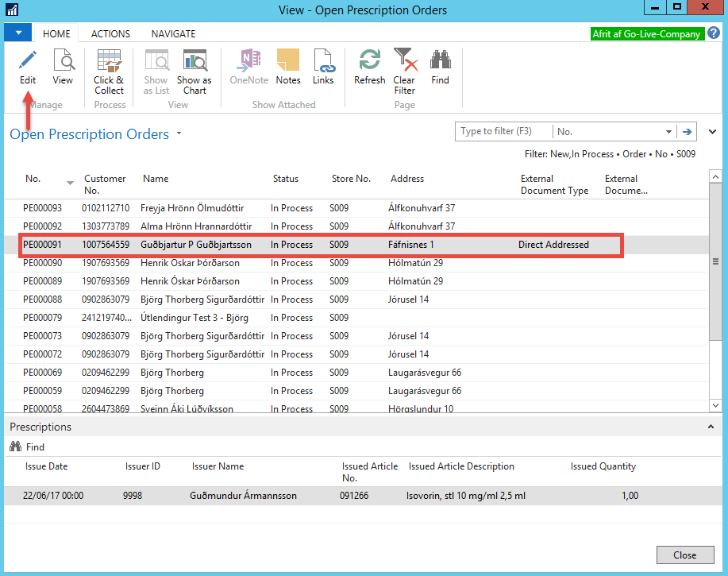Collapse the Prescriptions panel
This screenshot has width=728, height=576.
[x=710, y=427]
